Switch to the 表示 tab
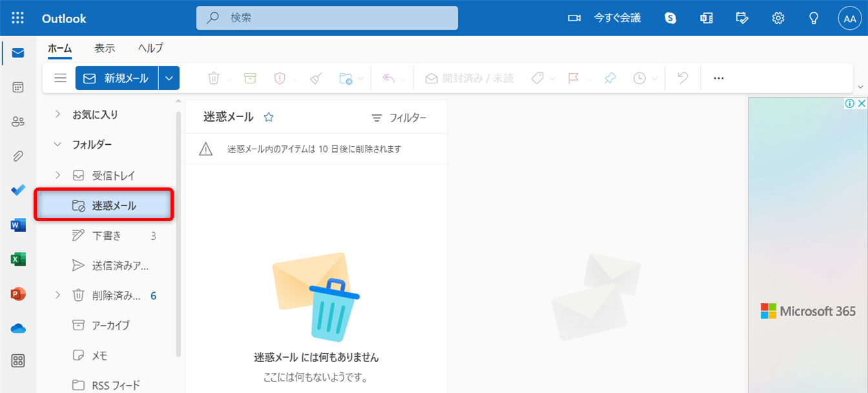The image size is (868, 393). (105, 48)
